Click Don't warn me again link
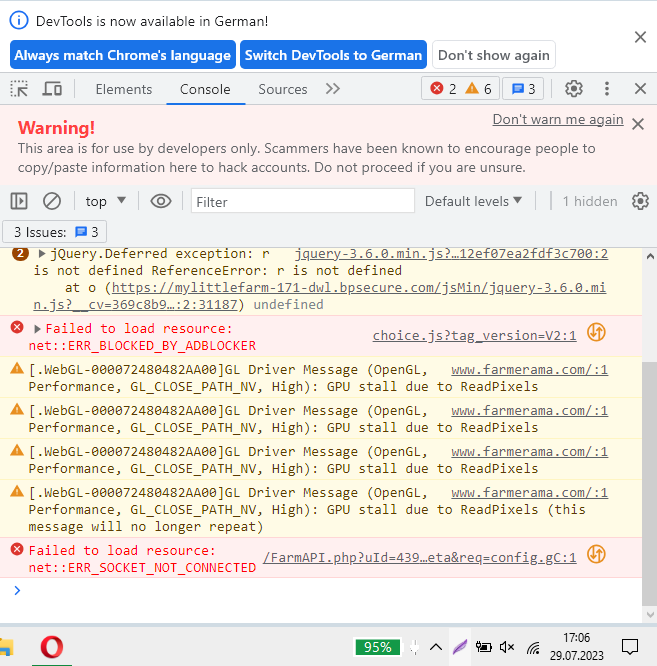This screenshot has width=657, height=666. (x=558, y=119)
